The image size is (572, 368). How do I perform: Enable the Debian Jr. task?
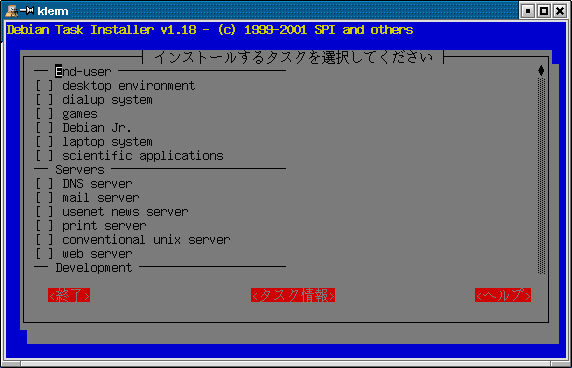pos(45,128)
